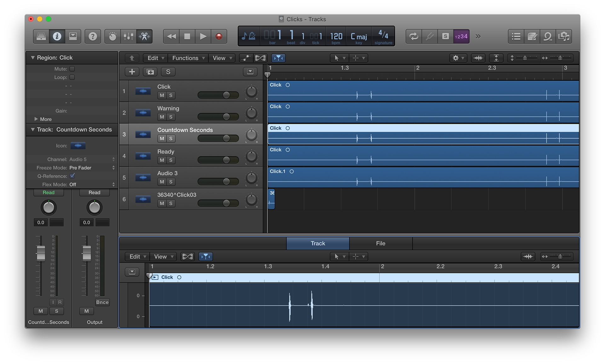The image size is (605, 364).
Task: Open Tracks area command-click tool menu
Action: pyautogui.click(x=358, y=58)
